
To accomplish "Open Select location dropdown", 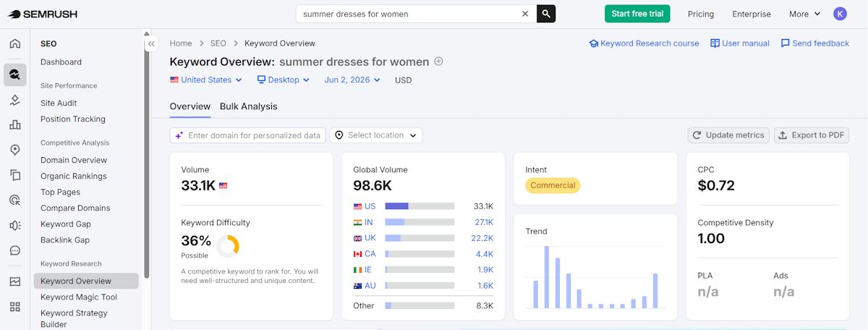I will 376,135.
